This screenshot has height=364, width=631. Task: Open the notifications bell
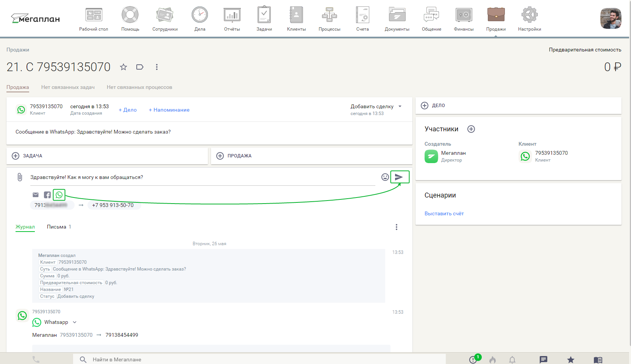pyautogui.click(x=512, y=359)
